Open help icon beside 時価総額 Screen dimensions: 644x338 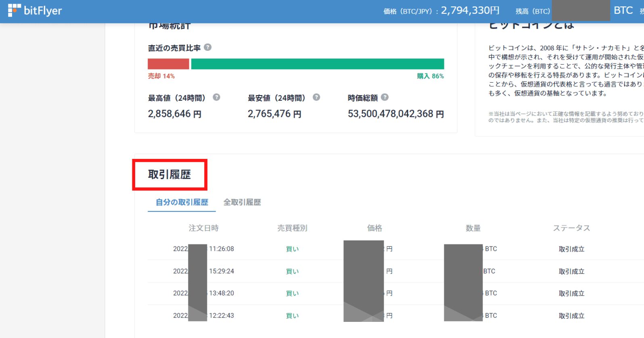pos(385,97)
